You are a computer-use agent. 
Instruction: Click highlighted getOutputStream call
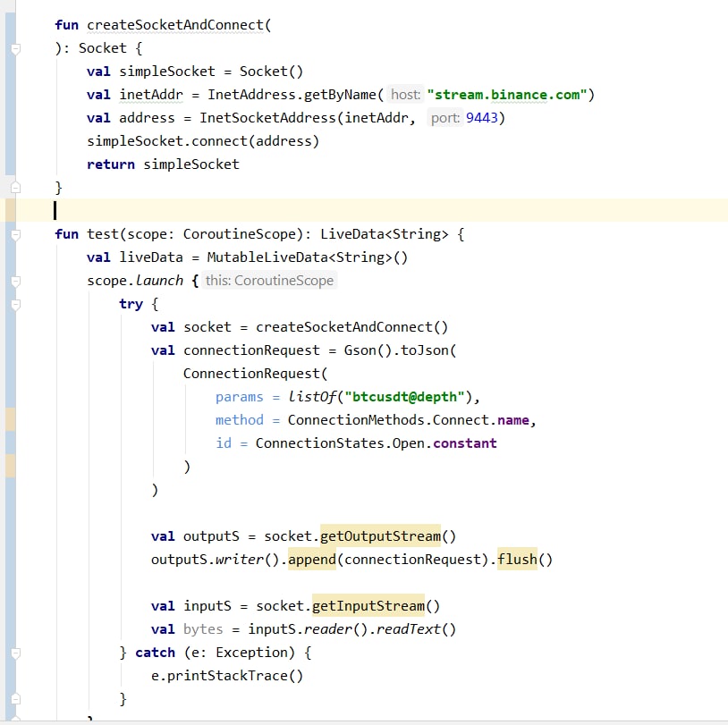click(380, 536)
